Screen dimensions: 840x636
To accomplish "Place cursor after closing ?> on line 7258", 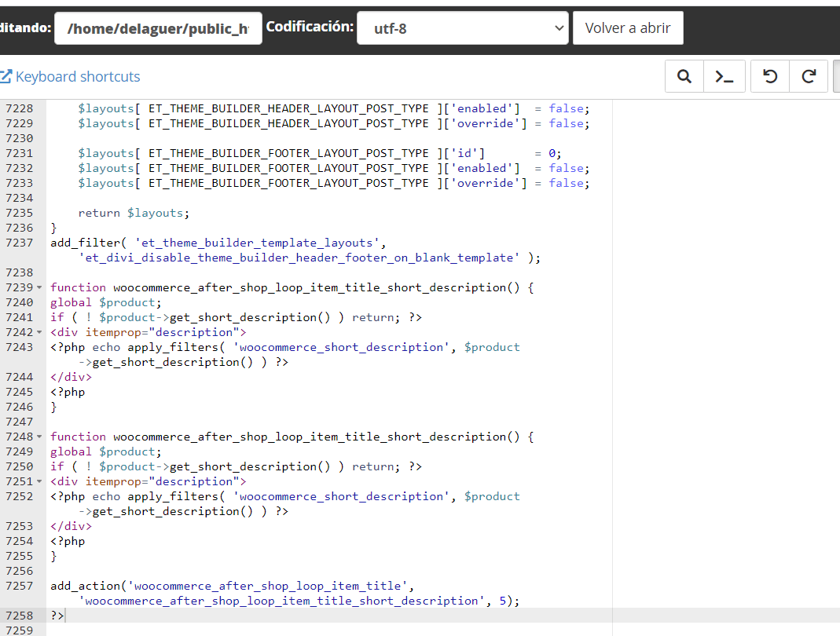I will (64, 616).
